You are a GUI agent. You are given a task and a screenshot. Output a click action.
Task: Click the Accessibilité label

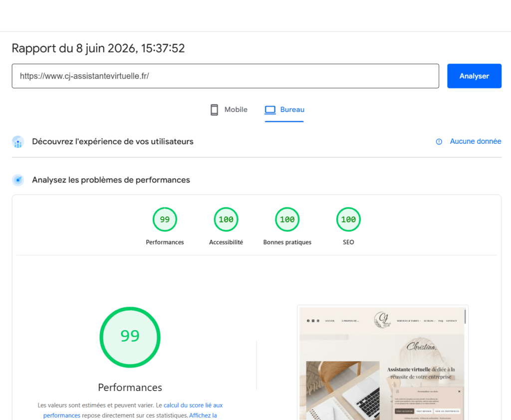pos(226,242)
